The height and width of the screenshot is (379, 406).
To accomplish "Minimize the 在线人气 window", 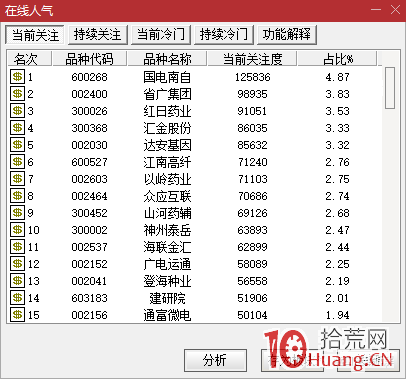I will [376, 9].
